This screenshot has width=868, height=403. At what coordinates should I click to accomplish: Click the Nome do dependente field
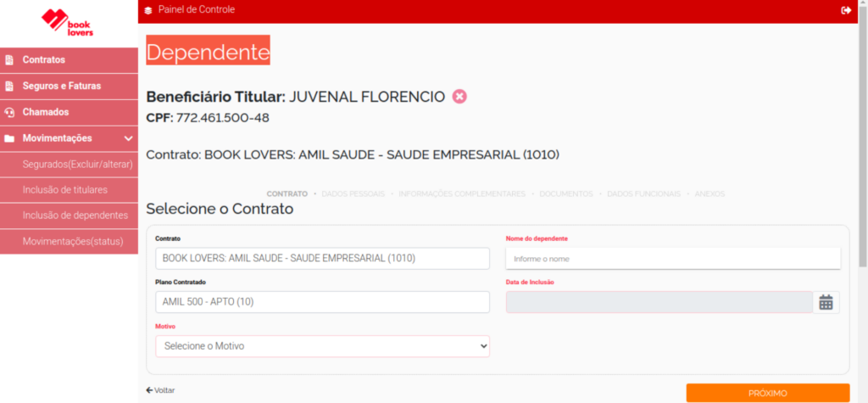tap(672, 258)
